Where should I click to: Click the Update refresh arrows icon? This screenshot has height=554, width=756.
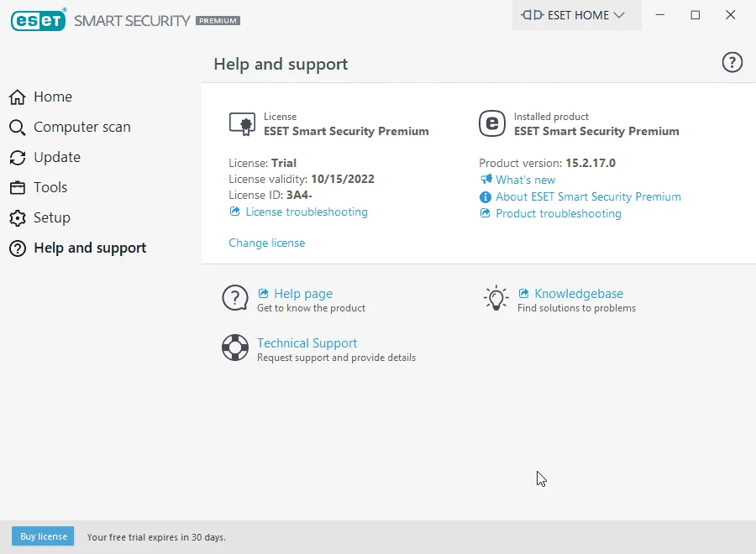coord(18,158)
